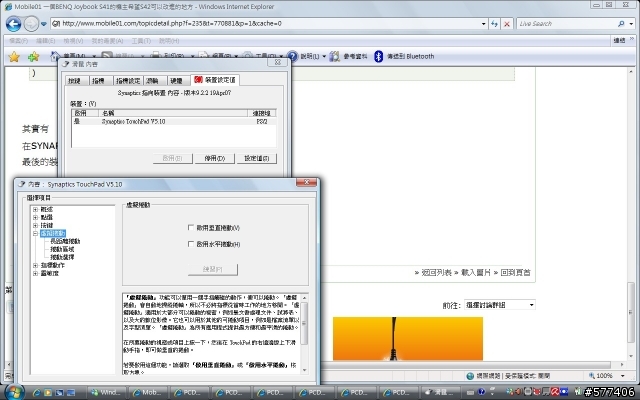Image resolution: width=640 pixels, height=400 pixels.
Task: Stop loading with the red X icon
Action: coord(507,24)
